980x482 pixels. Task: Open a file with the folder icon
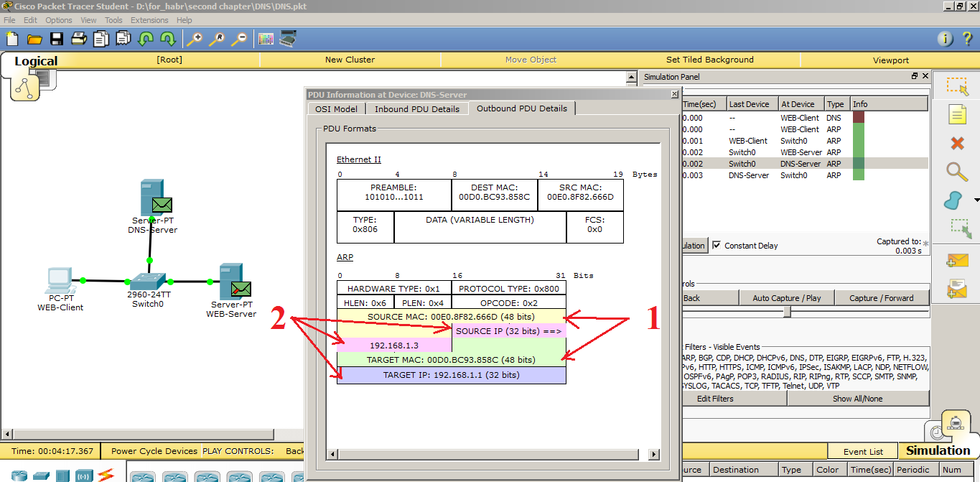(34, 39)
